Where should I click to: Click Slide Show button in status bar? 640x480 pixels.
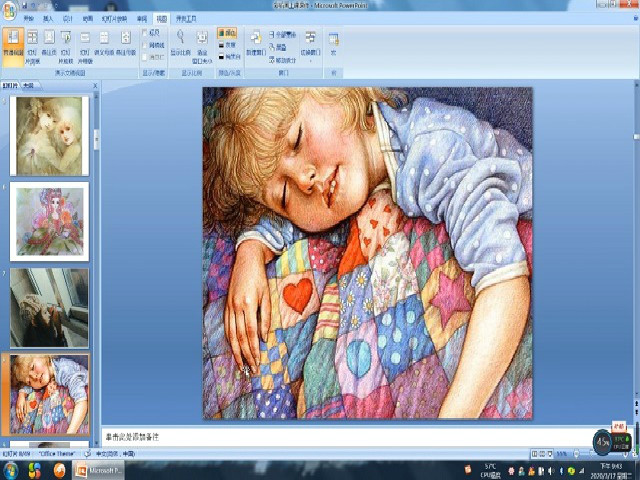pyautogui.click(x=550, y=454)
